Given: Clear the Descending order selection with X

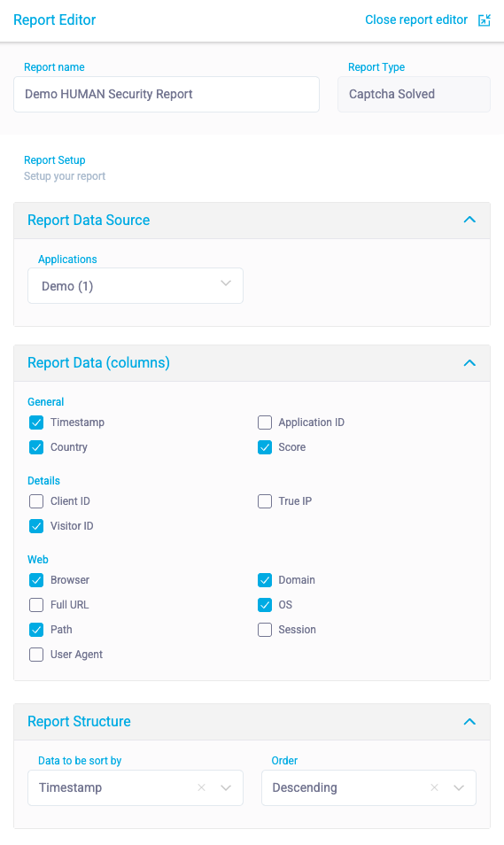Looking at the screenshot, I should coord(434,787).
